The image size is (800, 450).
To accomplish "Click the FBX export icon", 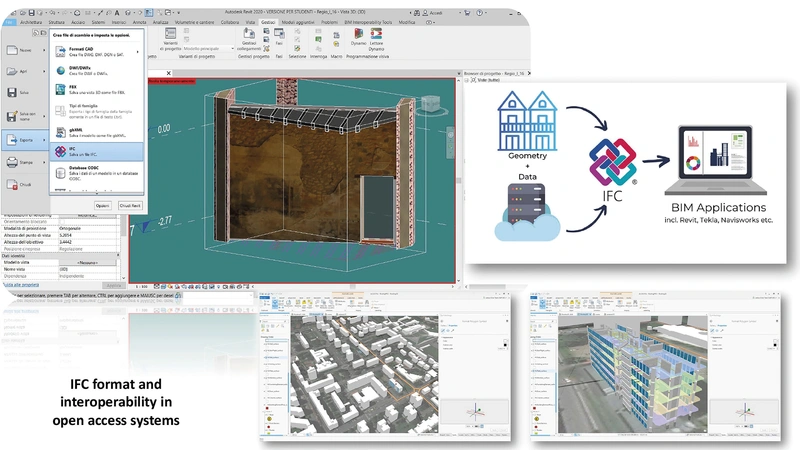I will pos(61,90).
